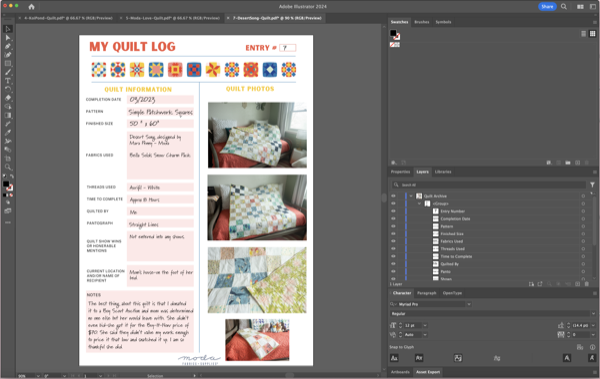Select the Selection arrow tool
The height and width of the screenshot is (379, 600).
click(7, 29)
